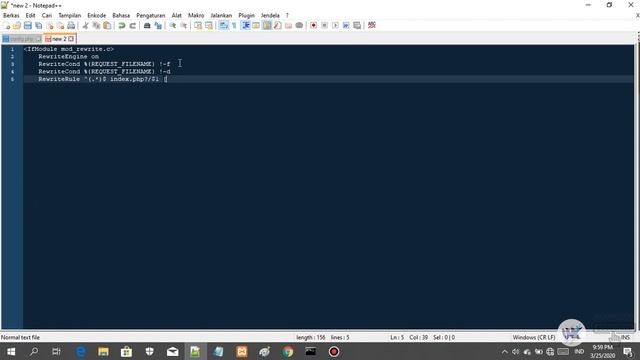The width and height of the screenshot is (640, 360).
Task: Click the Copy toolbar icon
Action: (x=96, y=26)
